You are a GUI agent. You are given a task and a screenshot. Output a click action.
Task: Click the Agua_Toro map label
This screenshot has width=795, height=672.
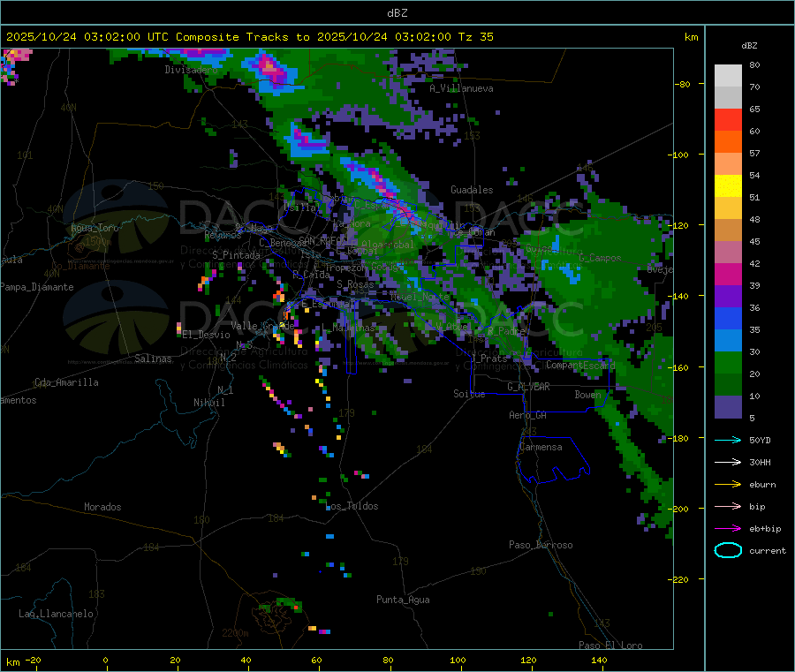click(95, 228)
